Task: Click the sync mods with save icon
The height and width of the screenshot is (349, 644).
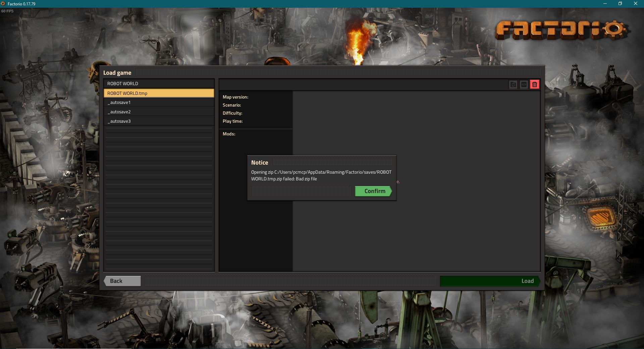Action: pos(513,84)
